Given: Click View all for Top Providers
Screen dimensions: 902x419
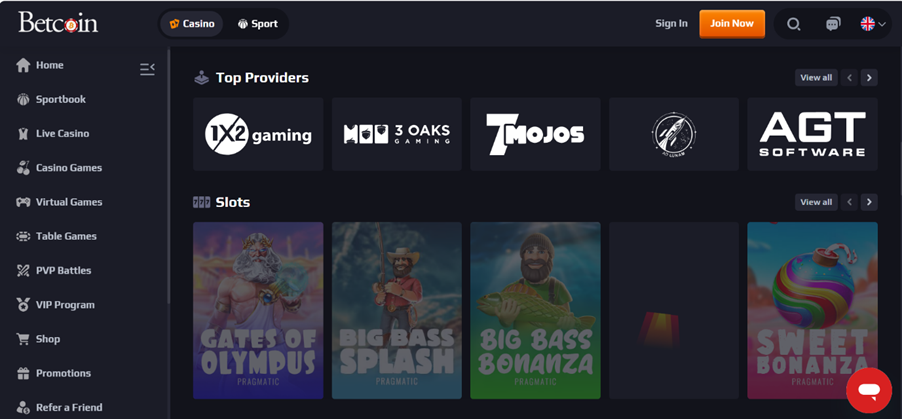Looking at the screenshot, I should coord(816,78).
